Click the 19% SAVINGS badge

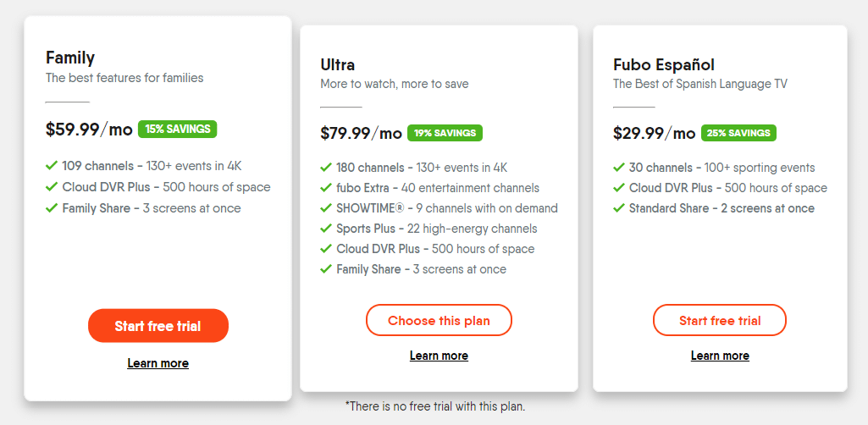445,133
